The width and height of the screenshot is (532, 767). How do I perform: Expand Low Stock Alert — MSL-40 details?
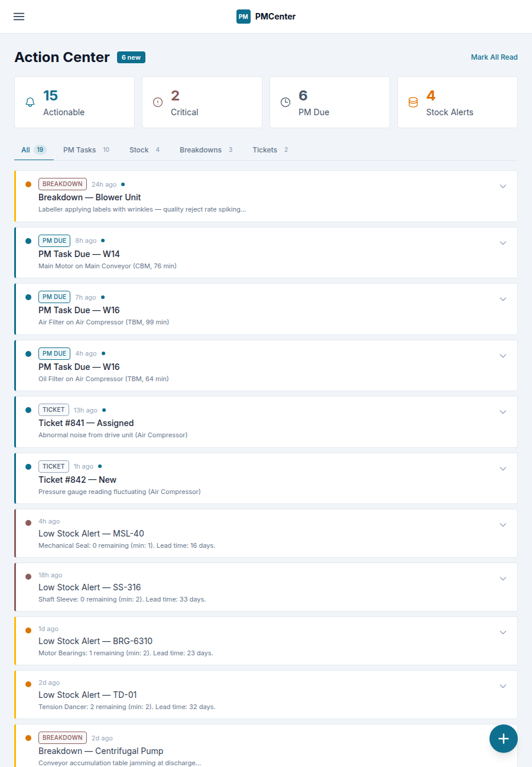coord(503,525)
